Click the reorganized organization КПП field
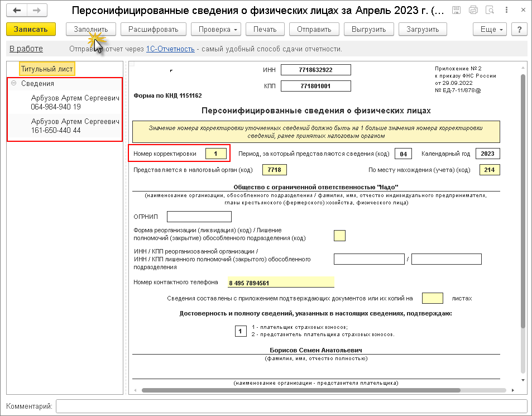 click(x=447, y=259)
